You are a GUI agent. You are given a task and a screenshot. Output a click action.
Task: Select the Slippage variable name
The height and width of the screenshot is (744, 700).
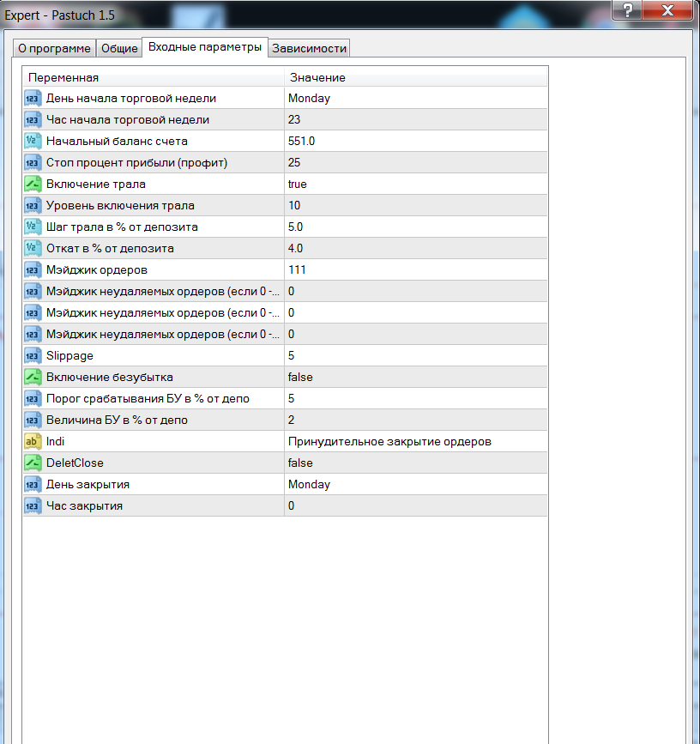[x=69, y=356]
